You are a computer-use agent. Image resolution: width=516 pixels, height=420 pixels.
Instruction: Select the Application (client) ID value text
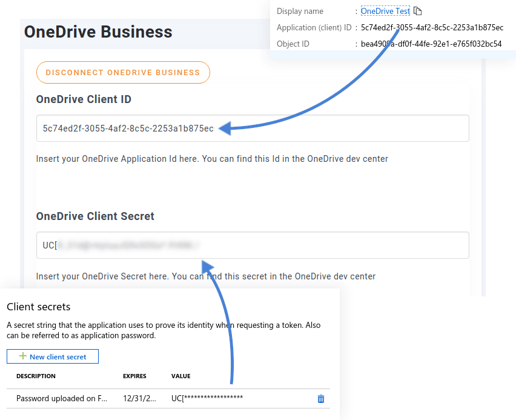click(x=432, y=28)
